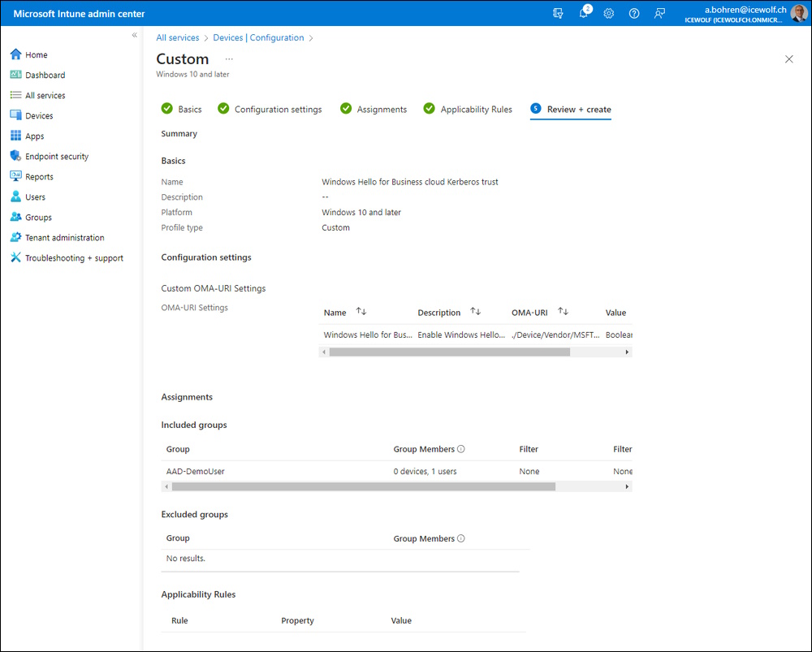This screenshot has height=652, width=812.
Task: Click the Troubleshooting + support wrench icon
Action: click(16, 257)
